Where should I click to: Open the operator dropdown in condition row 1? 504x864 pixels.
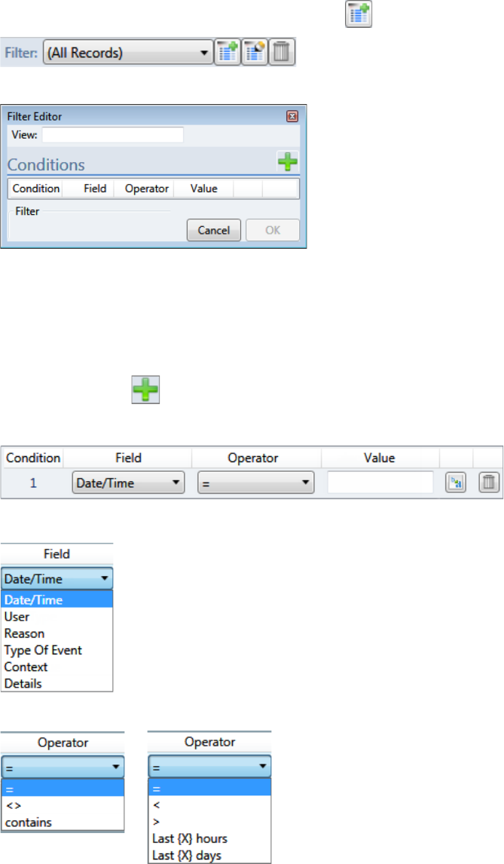[x=256, y=483]
